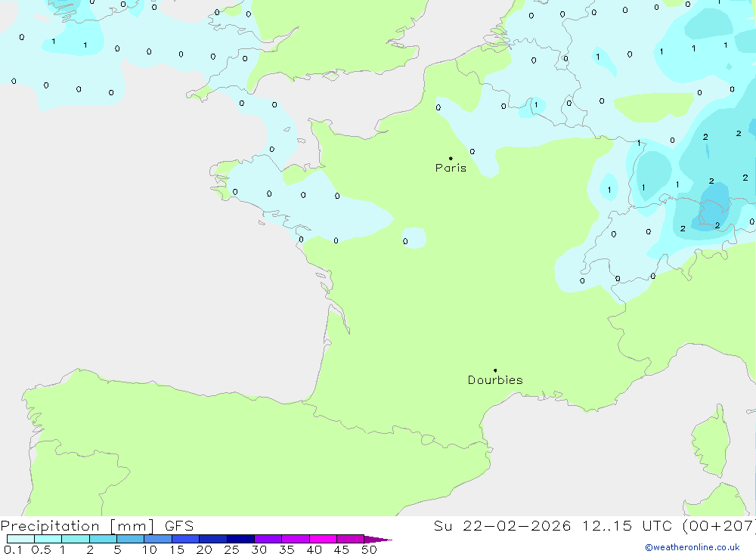Click the Dourbies location label
Image resolution: width=756 pixels, height=554 pixels.
[495, 380]
